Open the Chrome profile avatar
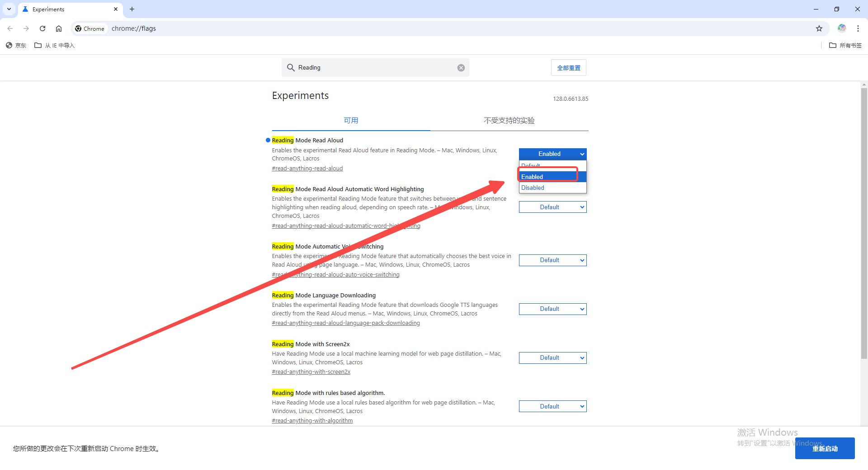This screenshot has width=868, height=470. (x=842, y=28)
